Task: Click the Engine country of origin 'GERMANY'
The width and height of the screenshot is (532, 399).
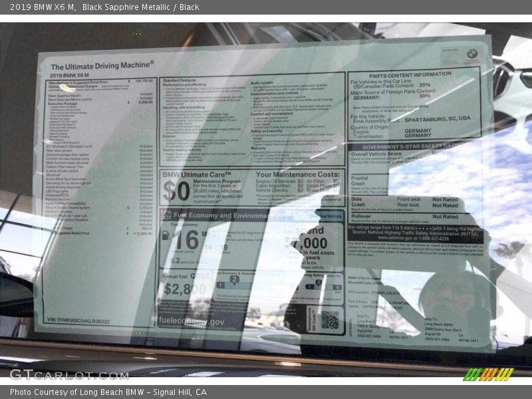Action: 418,130
